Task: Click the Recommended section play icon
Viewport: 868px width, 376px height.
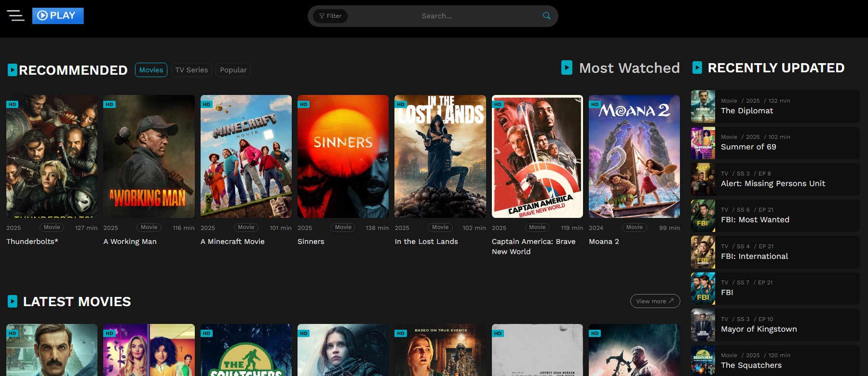Action: [13, 70]
